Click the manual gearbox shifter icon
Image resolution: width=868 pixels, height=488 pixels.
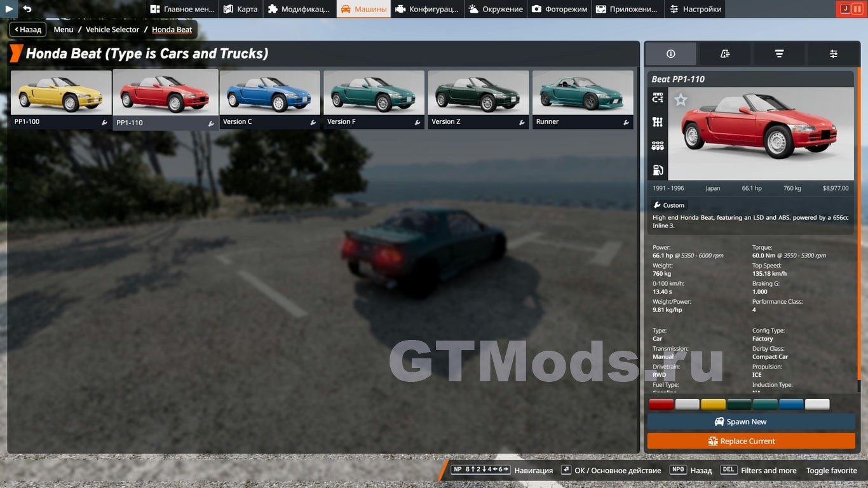(x=658, y=122)
